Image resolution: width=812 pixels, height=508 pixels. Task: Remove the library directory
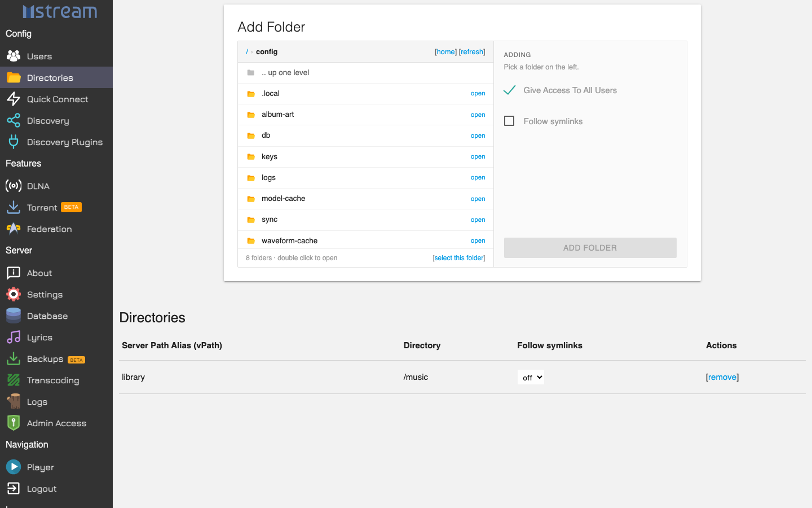click(722, 377)
